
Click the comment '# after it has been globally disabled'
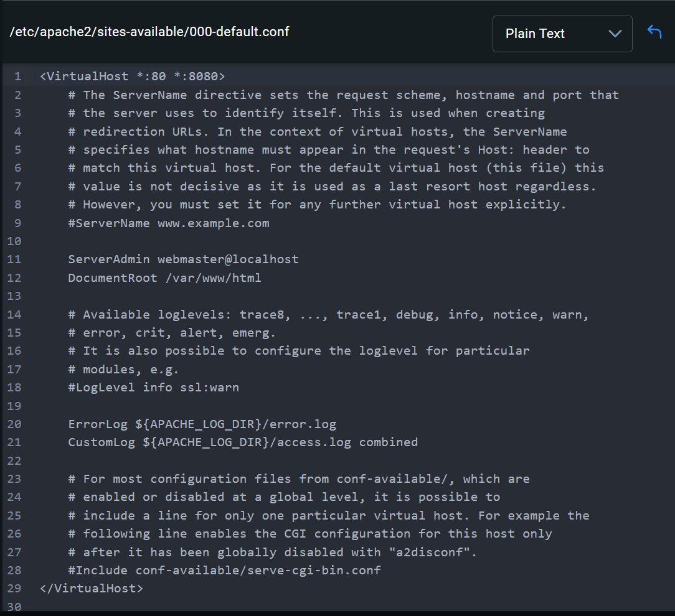click(273, 553)
